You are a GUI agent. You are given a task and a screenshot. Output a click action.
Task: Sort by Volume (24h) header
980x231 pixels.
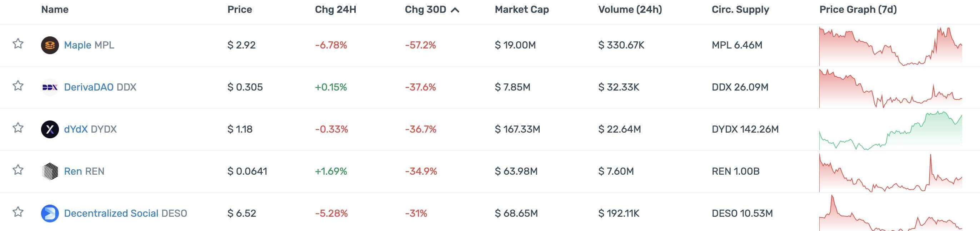[630, 10]
